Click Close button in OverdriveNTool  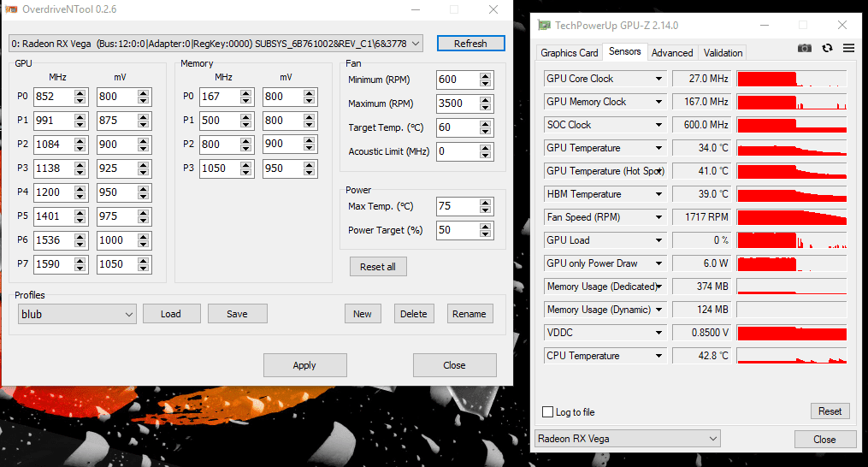(454, 365)
